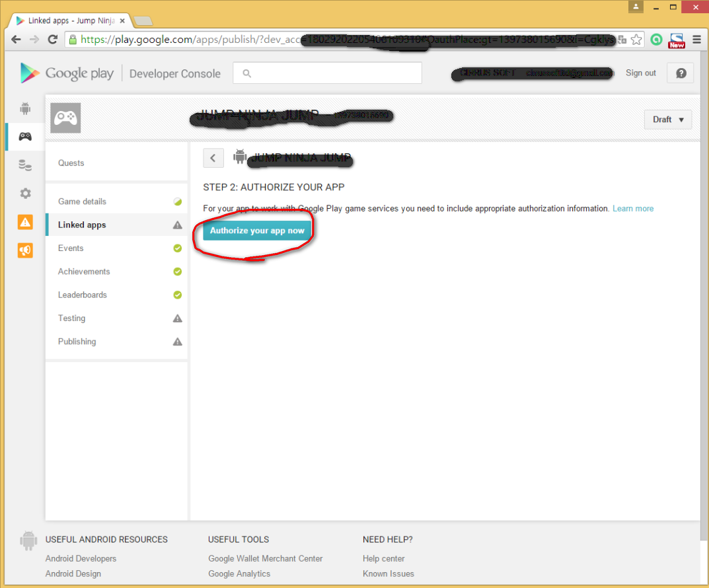
Task: Follow the Learn more link
Action: 633,209
